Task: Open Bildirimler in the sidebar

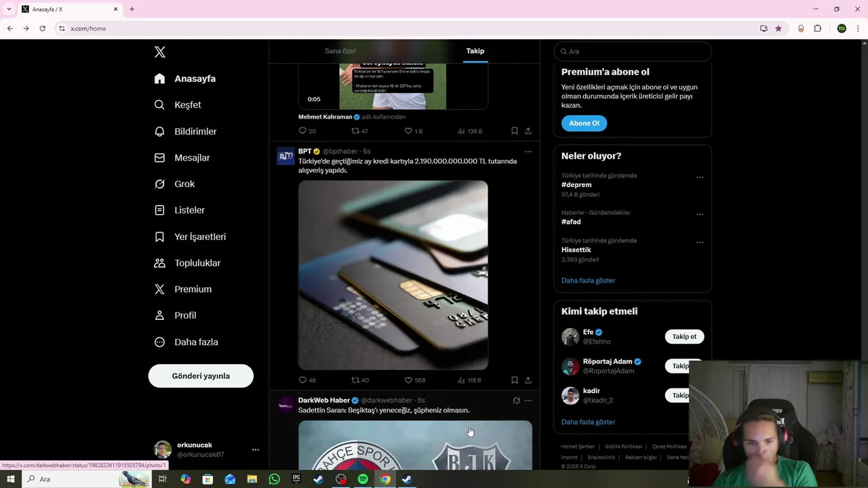Action: tap(186, 131)
